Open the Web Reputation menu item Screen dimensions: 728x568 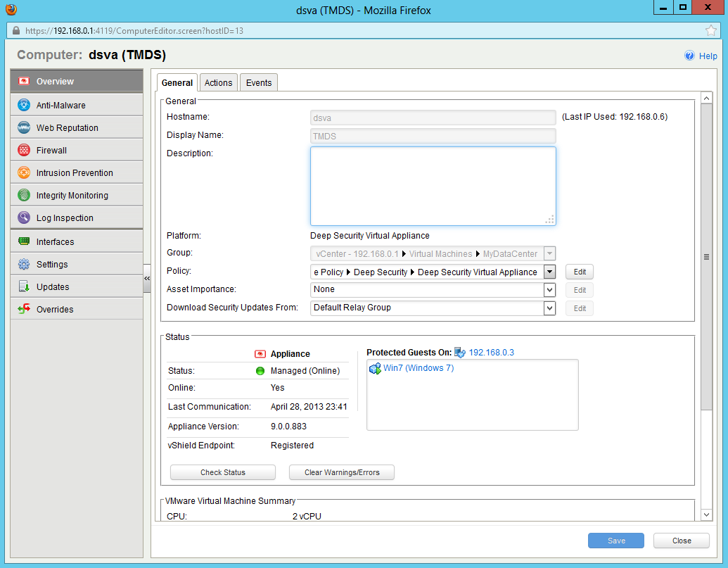pyautogui.click(x=77, y=127)
